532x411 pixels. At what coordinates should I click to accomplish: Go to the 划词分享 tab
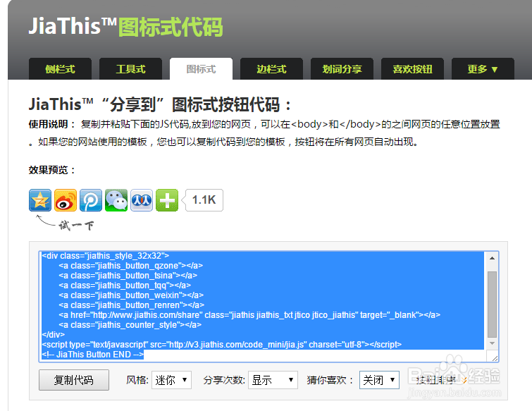342,69
